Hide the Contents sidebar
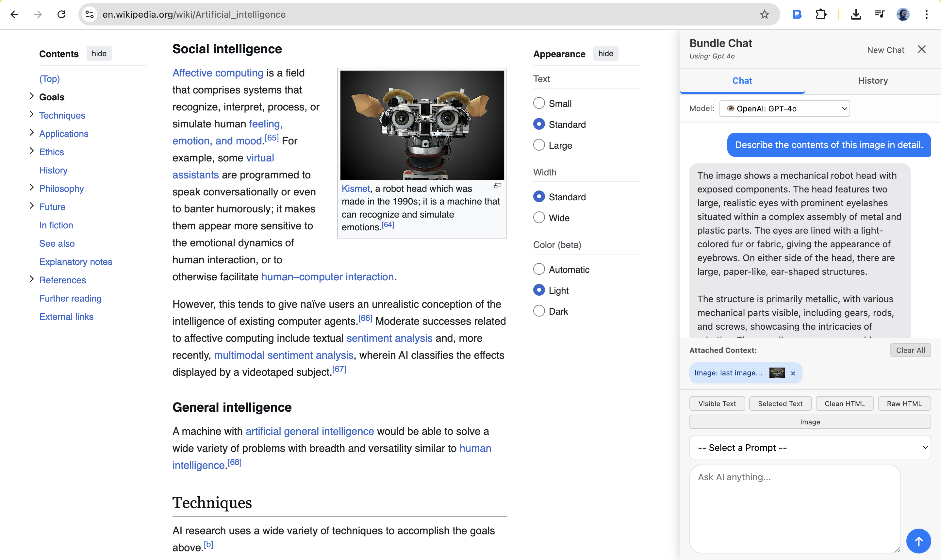The height and width of the screenshot is (560, 941). pyautogui.click(x=99, y=54)
